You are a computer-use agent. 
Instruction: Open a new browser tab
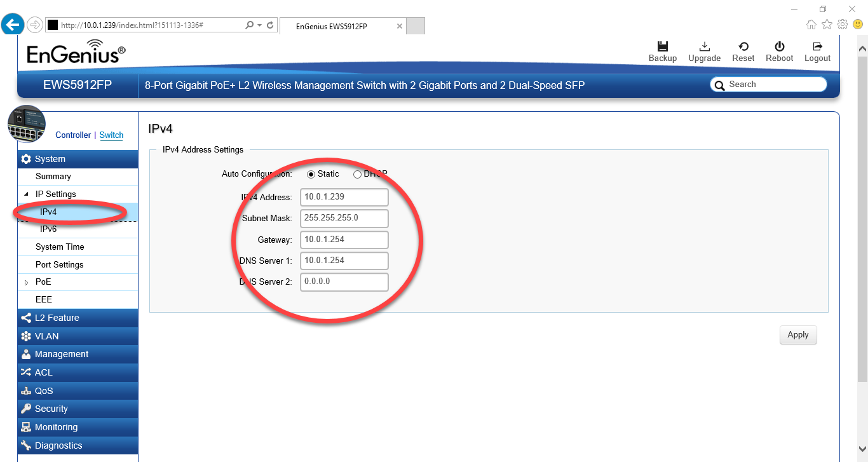(415, 26)
